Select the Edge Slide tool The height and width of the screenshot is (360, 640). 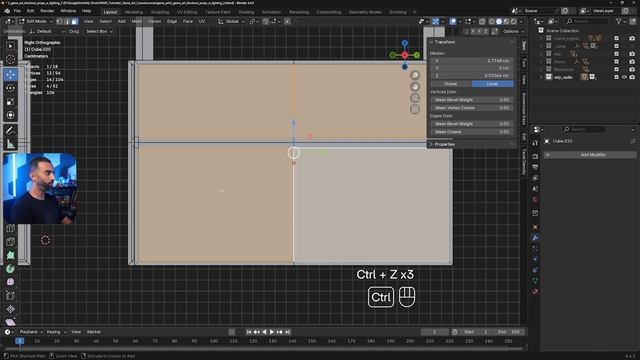pyautogui.click(x=11, y=296)
